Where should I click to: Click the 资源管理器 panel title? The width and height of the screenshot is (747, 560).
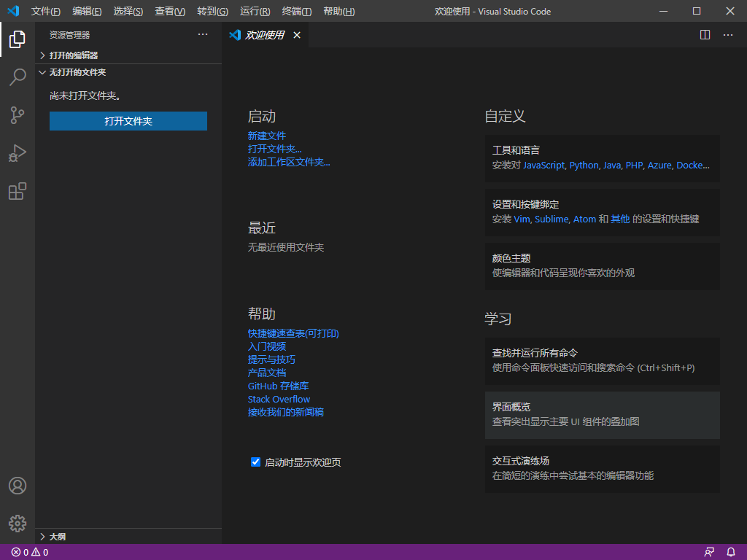pos(69,35)
